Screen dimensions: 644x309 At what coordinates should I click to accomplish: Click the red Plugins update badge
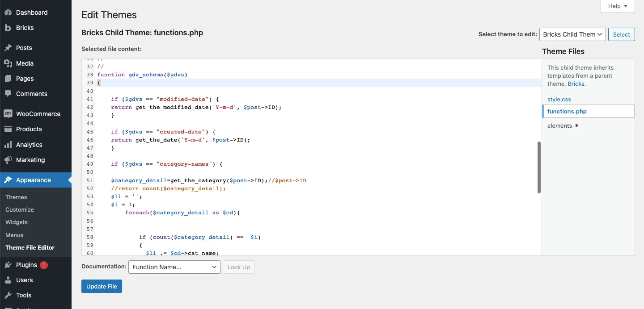tap(44, 265)
